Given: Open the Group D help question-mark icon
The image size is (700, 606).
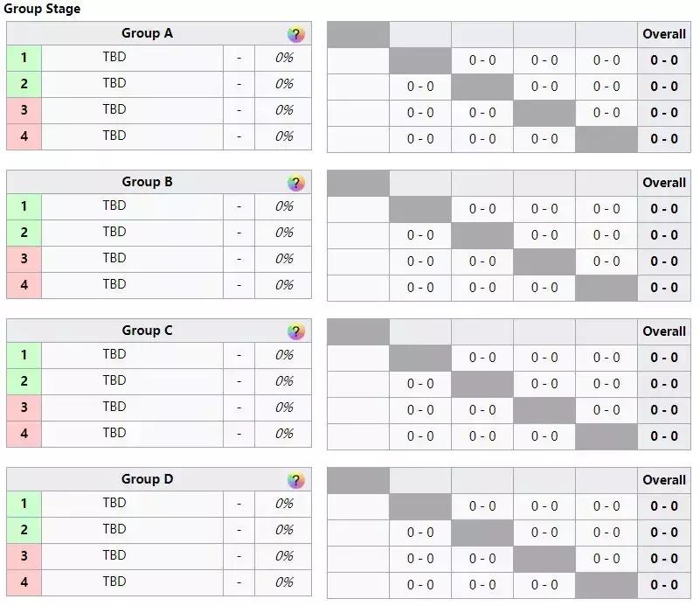Looking at the screenshot, I should point(296,481).
